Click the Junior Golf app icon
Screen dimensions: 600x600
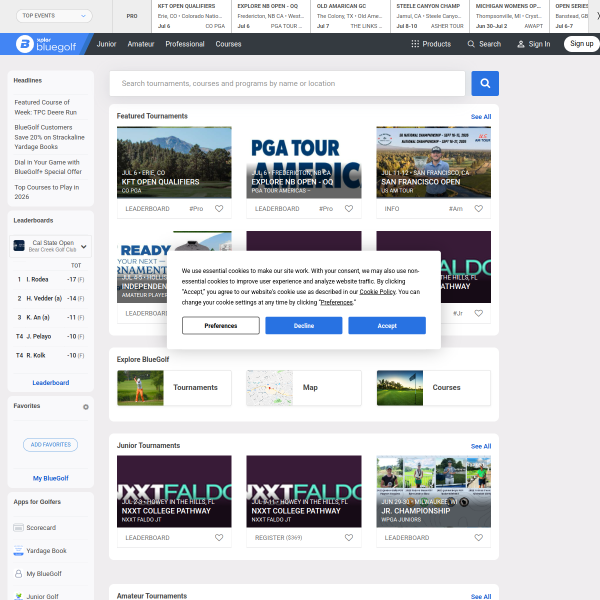[18, 596]
